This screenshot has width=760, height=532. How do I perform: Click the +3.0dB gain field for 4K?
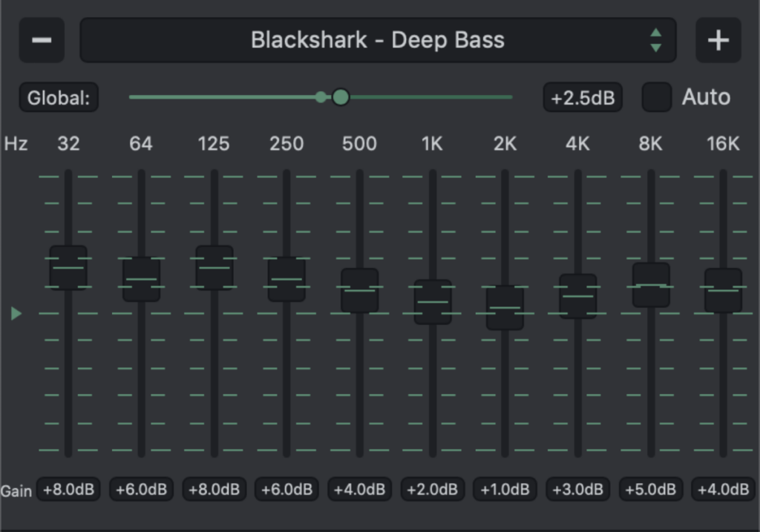[x=577, y=490]
